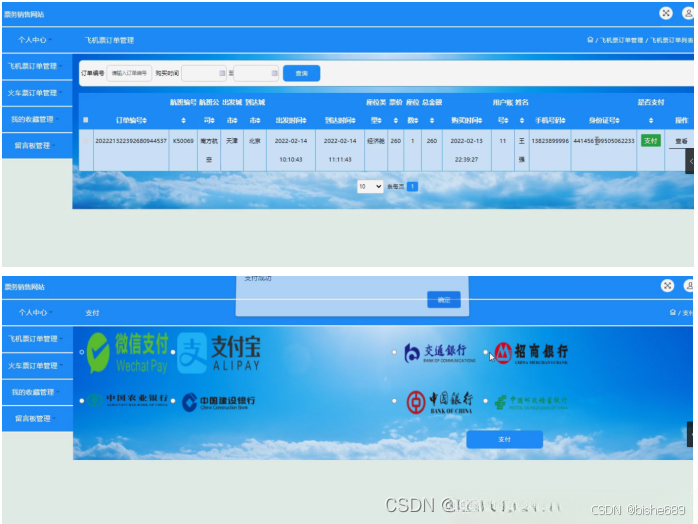Select China Construction Bank radio button
This screenshot has width=698, height=524.
pyautogui.click(x=173, y=401)
